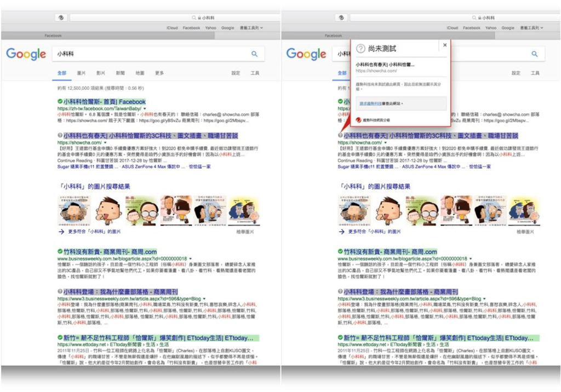The height and width of the screenshot is (392, 561).
Task: Close the 尚未測試 rating popup
Action: [x=445, y=45]
